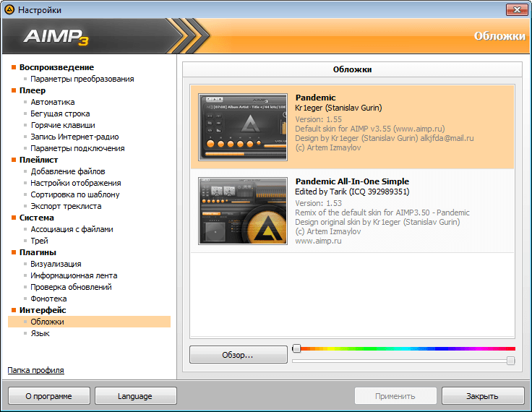
Task: Select Визуализация plugin settings
Action: pyautogui.click(x=56, y=264)
